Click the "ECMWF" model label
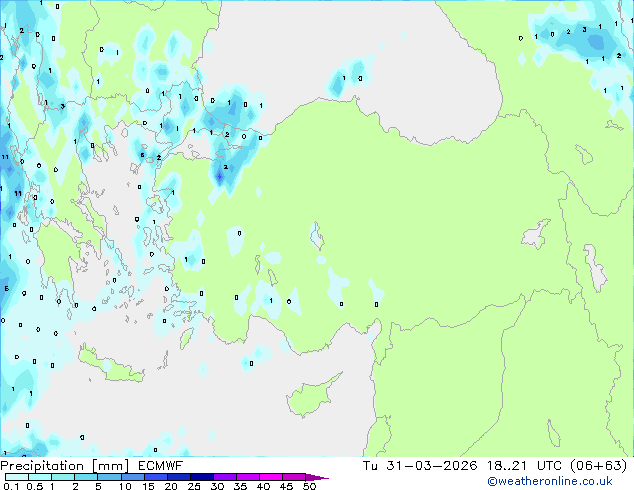634x490 pixels. tap(160, 466)
